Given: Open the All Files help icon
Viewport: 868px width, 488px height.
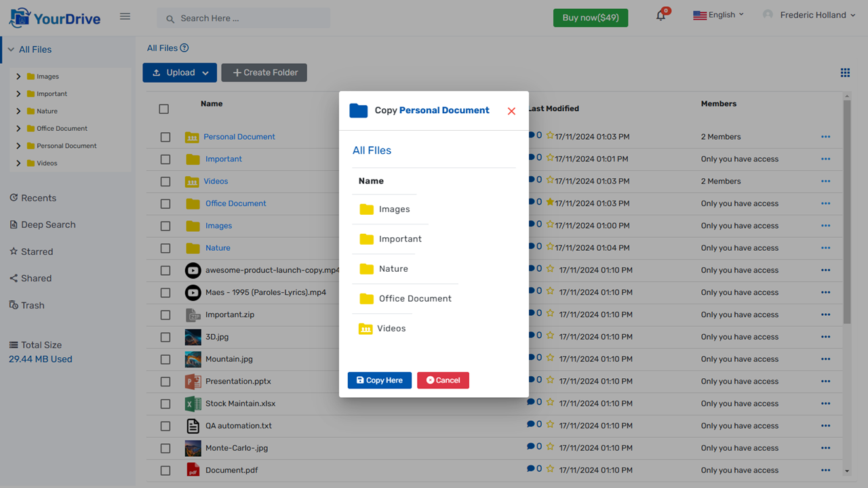Looking at the screenshot, I should tap(184, 47).
